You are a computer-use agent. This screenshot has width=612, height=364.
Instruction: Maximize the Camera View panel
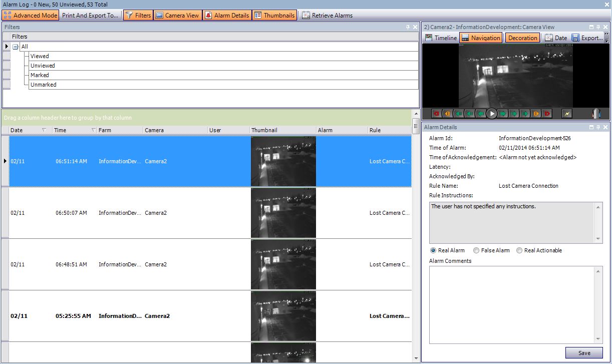pyautogui.click(x=591, y=27)
